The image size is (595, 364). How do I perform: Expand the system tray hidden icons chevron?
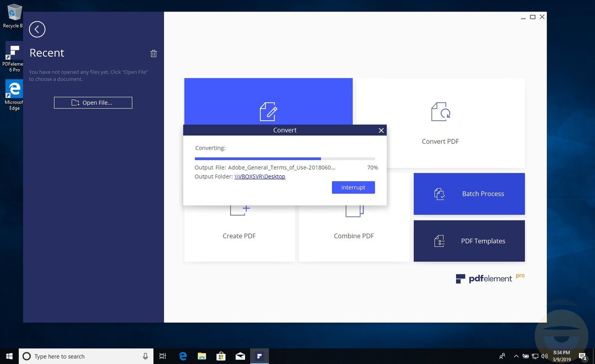pos(516,356)
